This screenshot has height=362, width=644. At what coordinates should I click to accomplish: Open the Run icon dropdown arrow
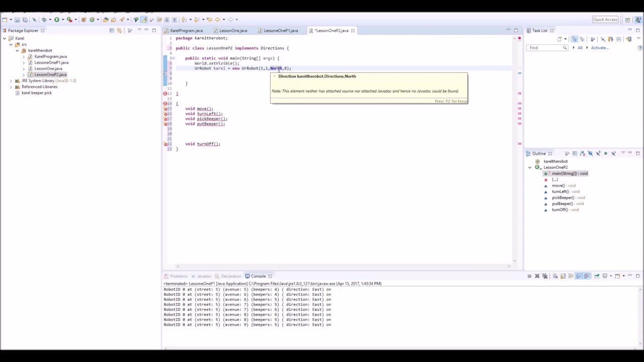click(63, 20)
